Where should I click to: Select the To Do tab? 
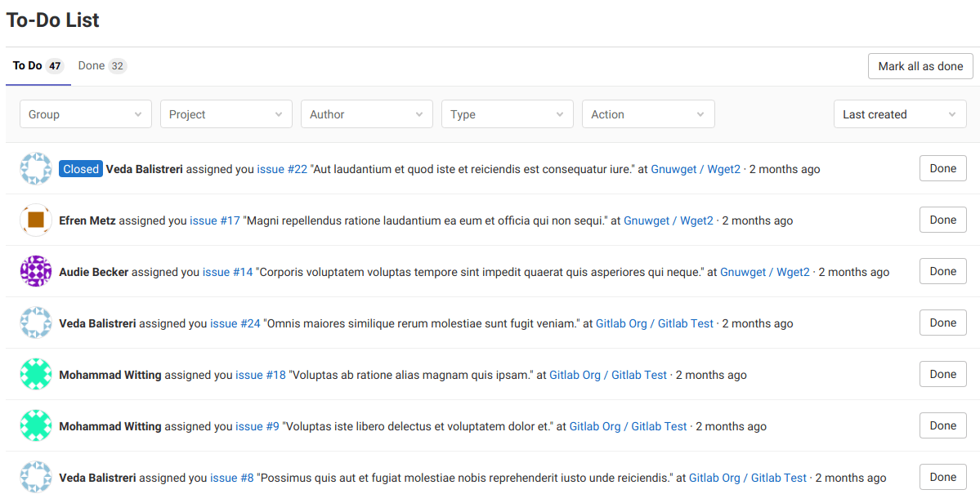38,66
